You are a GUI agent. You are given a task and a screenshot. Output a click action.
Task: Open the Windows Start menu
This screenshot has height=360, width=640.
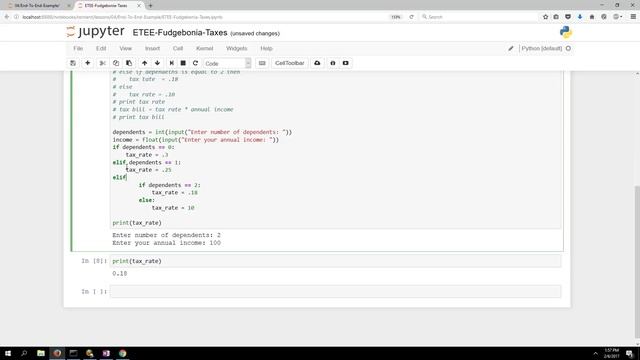coord(8,353)
